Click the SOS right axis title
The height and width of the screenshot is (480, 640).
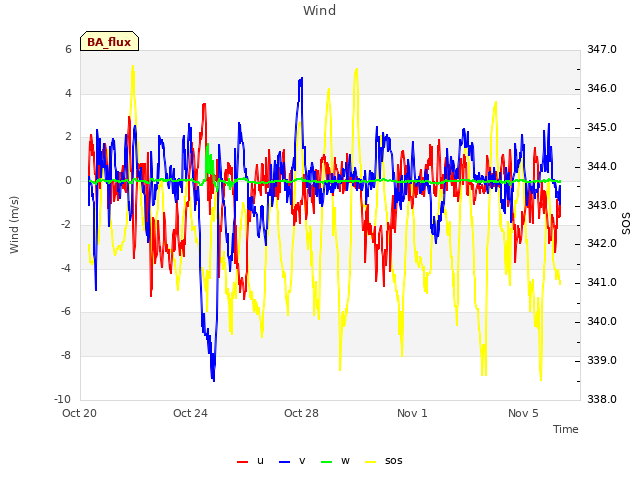(626, 224)
